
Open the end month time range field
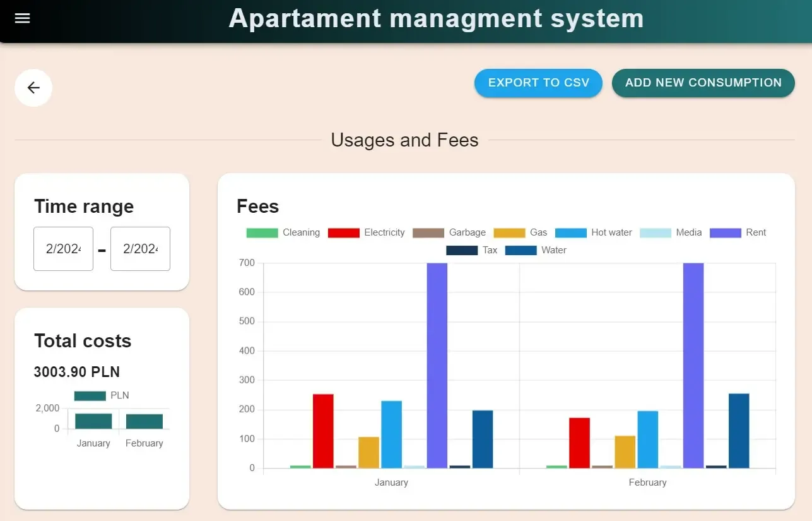140,249
